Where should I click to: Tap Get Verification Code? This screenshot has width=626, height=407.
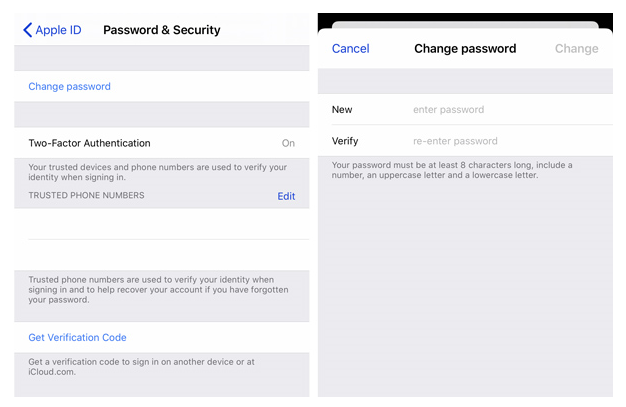tap(78, 338)
